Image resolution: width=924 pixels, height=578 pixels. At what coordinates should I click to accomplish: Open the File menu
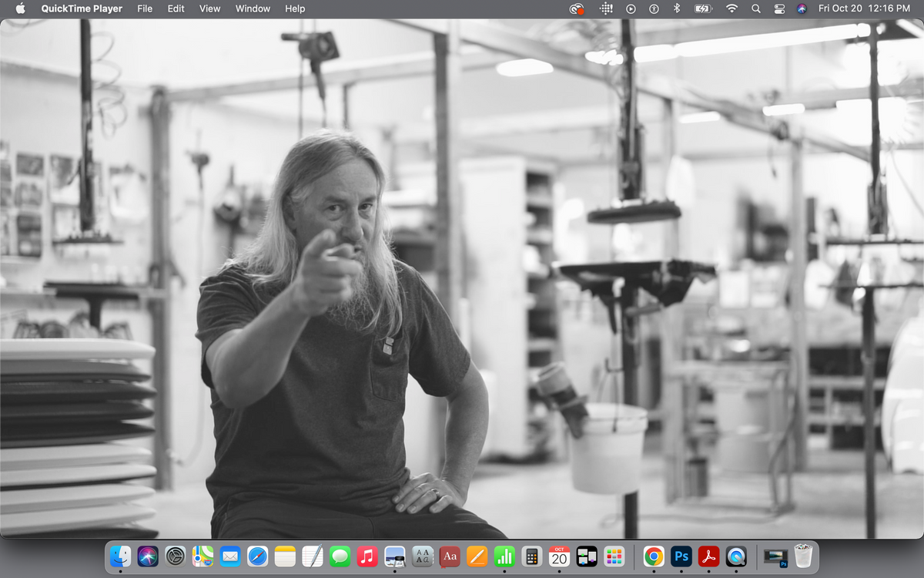(x=145, y=8)
